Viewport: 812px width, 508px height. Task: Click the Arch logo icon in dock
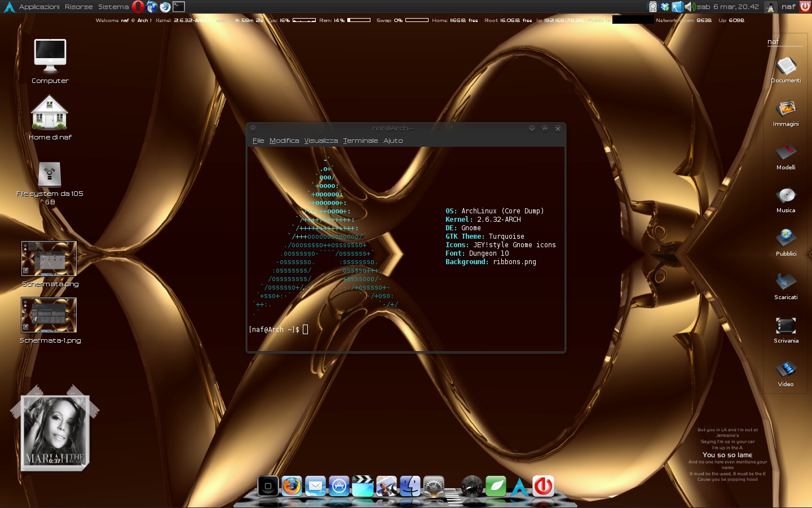[x=519, y=486]
